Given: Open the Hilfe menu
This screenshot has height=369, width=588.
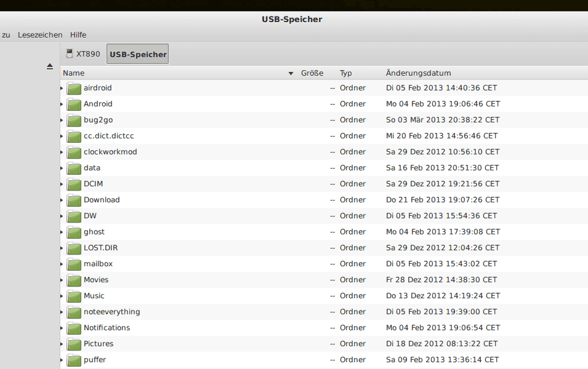Looking at the screenshot, I should tap(78, 35).
